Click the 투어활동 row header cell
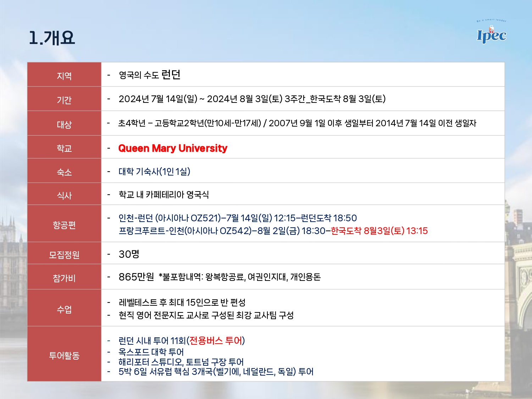 (64, 355)
